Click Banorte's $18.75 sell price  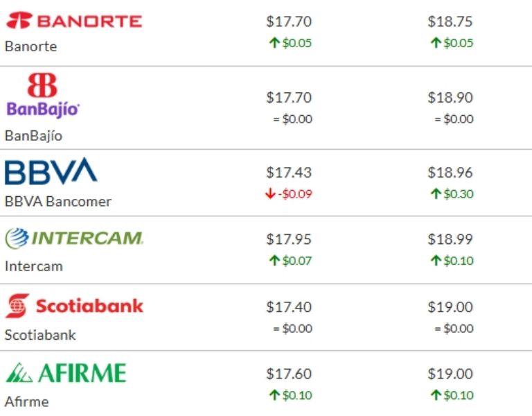450,21
